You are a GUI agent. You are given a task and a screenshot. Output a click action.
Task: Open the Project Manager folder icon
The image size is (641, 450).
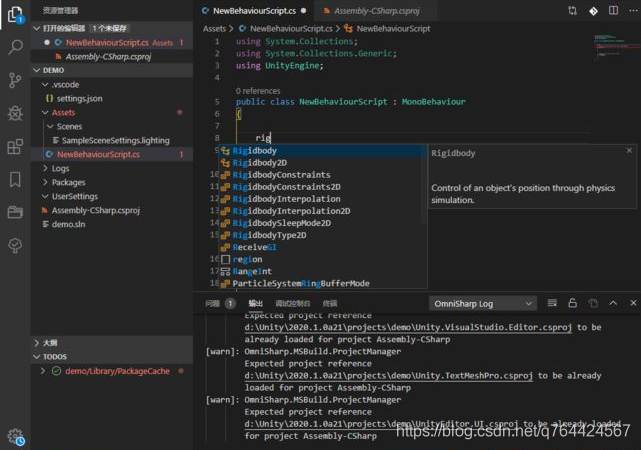pos(15,212)
